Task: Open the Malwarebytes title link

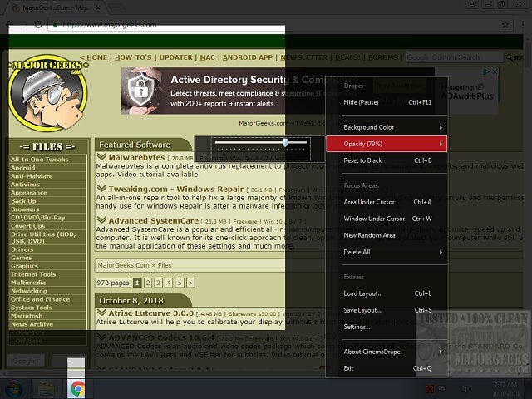Action: [136, 157]
